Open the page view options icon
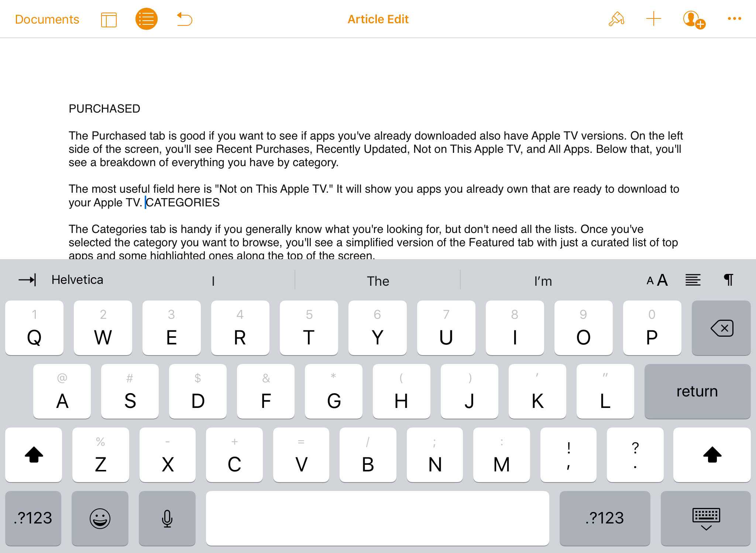This screenshot has width=756, height=553. pyautogui.click(x=109, y=20)
